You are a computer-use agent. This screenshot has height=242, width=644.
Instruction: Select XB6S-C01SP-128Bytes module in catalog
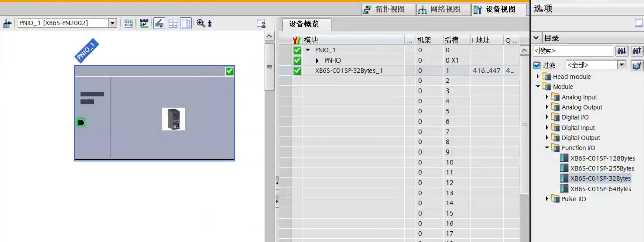pos(602,158)
